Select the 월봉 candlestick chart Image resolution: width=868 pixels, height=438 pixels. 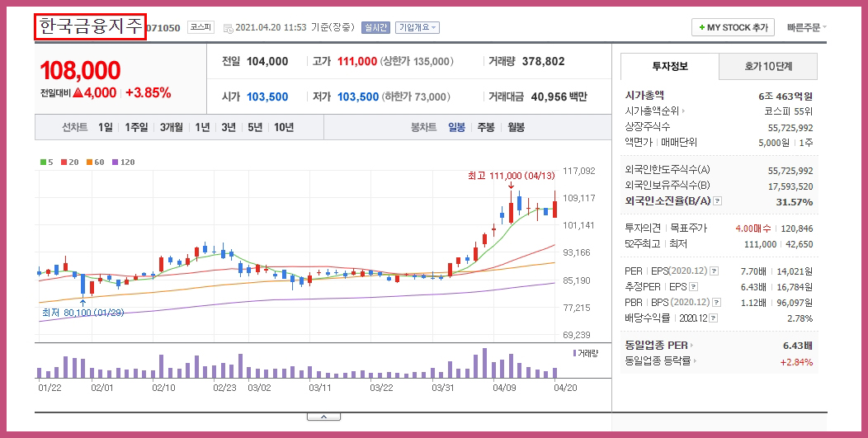[x=516, y=127]
